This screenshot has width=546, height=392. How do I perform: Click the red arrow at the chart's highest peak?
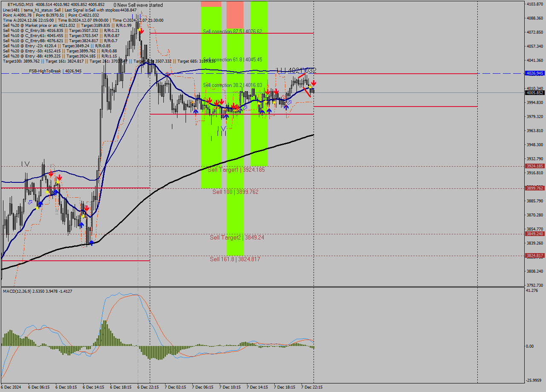(141, 30)
